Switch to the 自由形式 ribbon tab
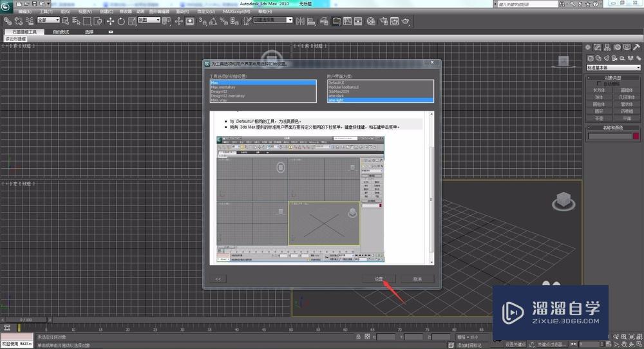 pyautogui.click(x=62, y=32)
